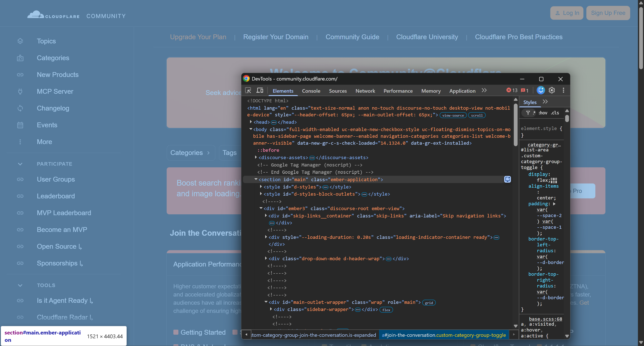The width and height of the screenshot is (644, 346).
Task: Open DevTools three-dot customize menu
Action: (563, 90)
